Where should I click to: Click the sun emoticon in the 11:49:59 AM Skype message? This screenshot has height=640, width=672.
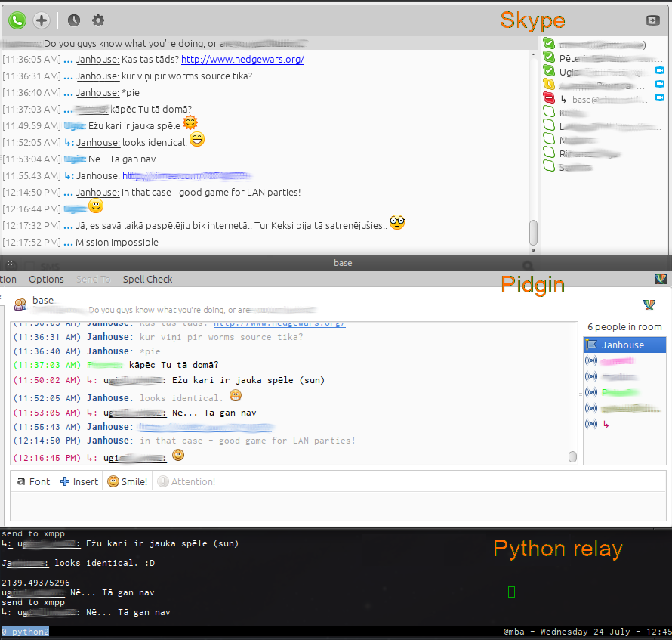(x=190, y=123)
